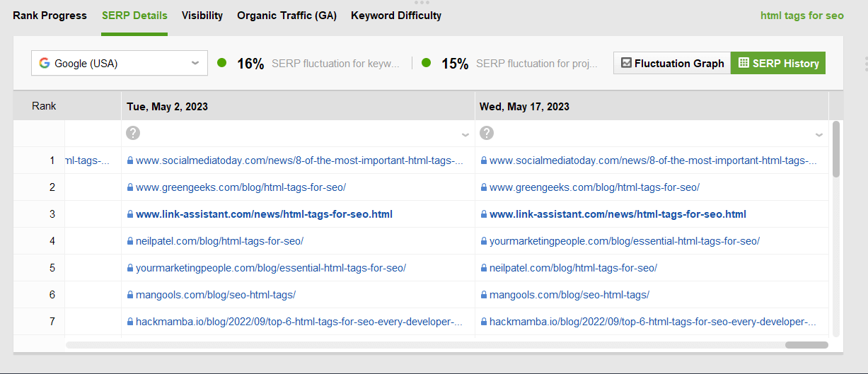Click the chart icon on Fluctuation Graph button
Viewport: 868px width, 374px height.
pyautogui.click(x=626, y=63)
